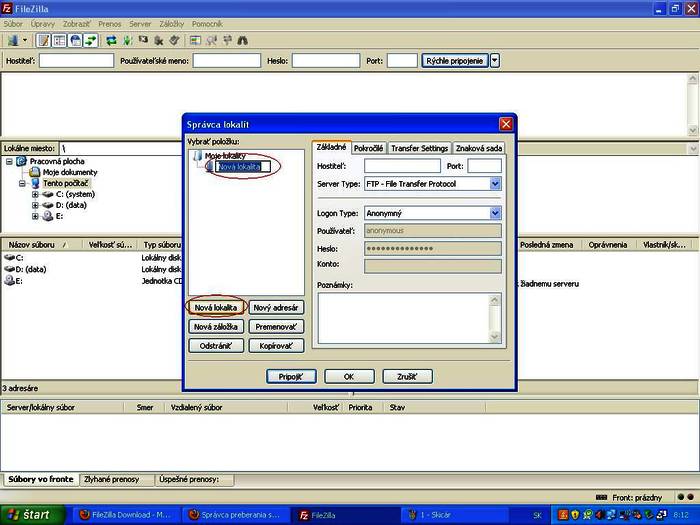Viewport: 700px width, 525px height.
Task: Toggle the transfer queue display icon
Action: coord(91,41)
